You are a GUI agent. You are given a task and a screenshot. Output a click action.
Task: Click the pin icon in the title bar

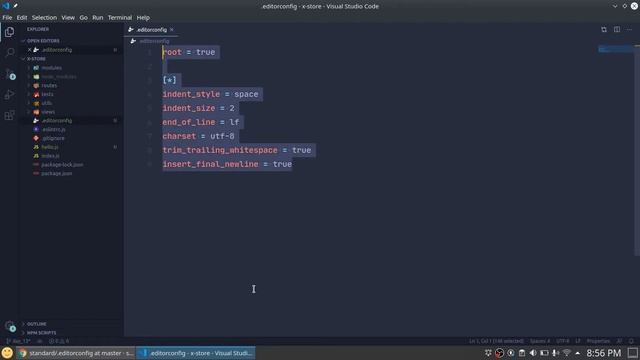coord(16,6)
